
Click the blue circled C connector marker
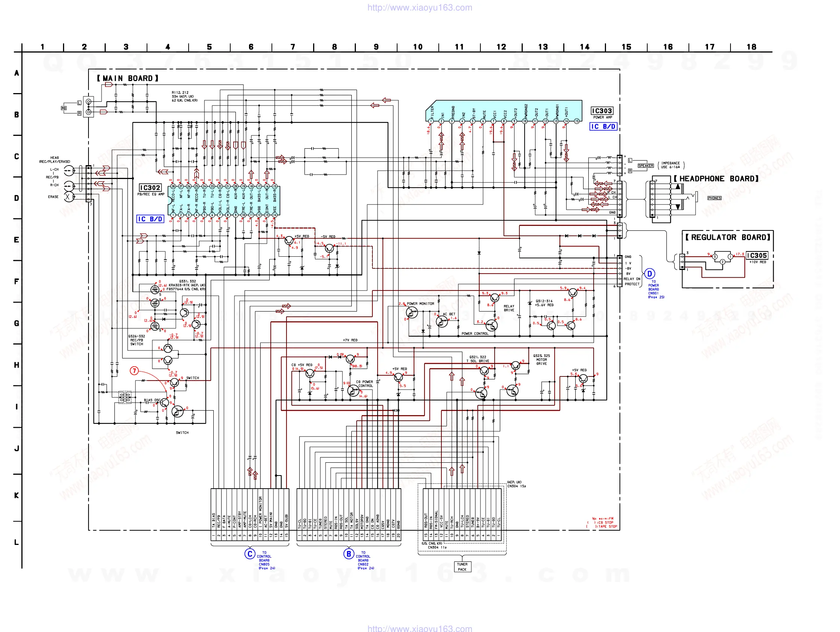pos(249,554)
